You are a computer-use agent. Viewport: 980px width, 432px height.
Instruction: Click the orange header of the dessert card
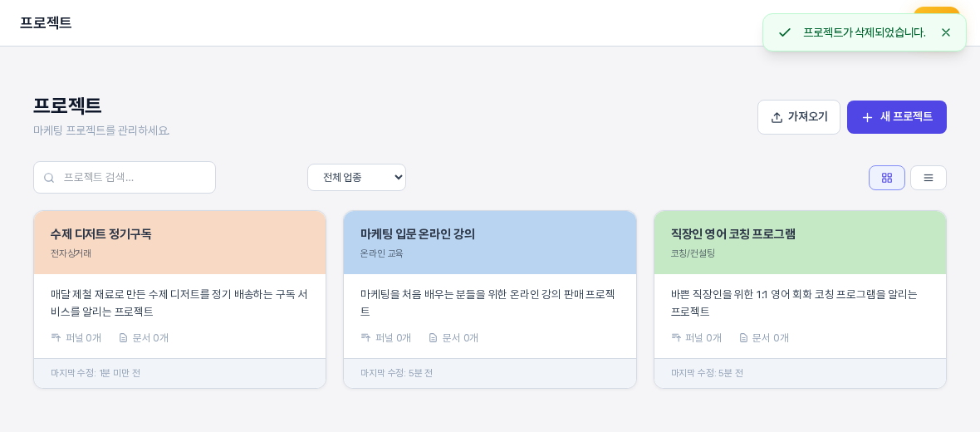click(x=180, y=243)
